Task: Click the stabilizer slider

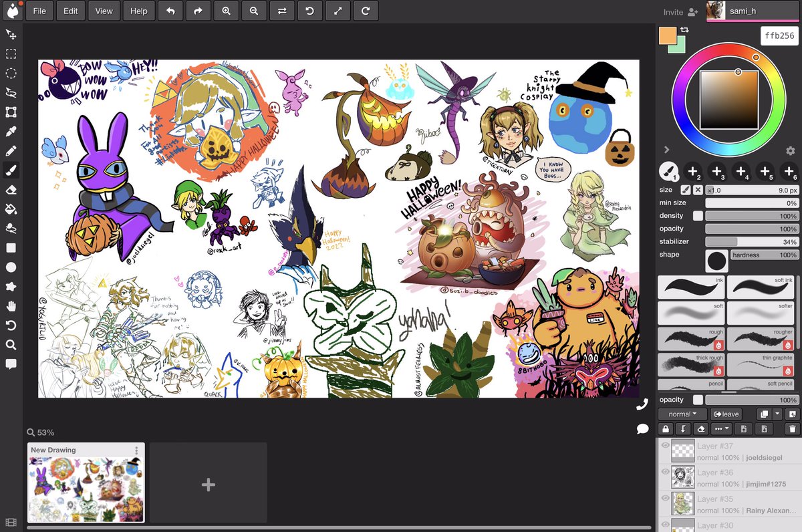Action: [752, 241]
